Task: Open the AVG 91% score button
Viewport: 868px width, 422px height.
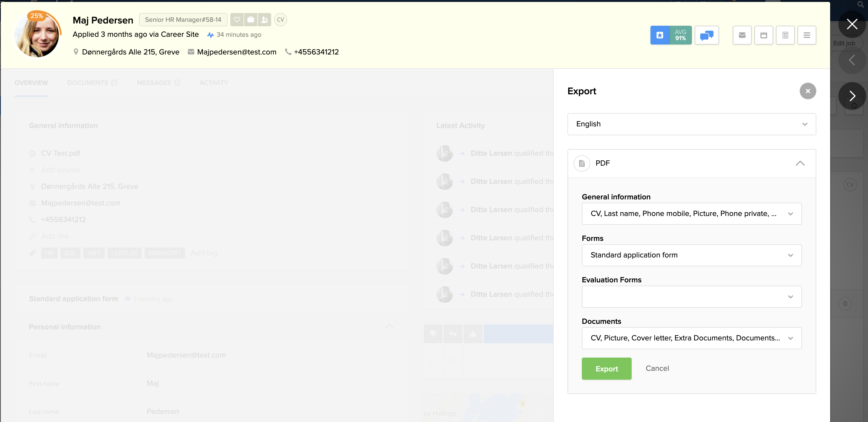Action: click(680, 35)
